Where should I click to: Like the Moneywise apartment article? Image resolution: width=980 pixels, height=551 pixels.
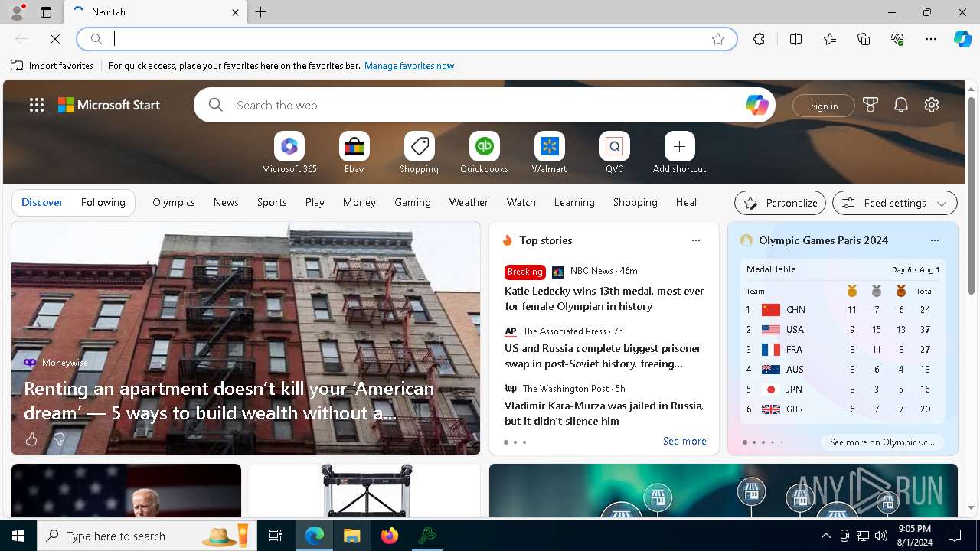pos(31,439)
